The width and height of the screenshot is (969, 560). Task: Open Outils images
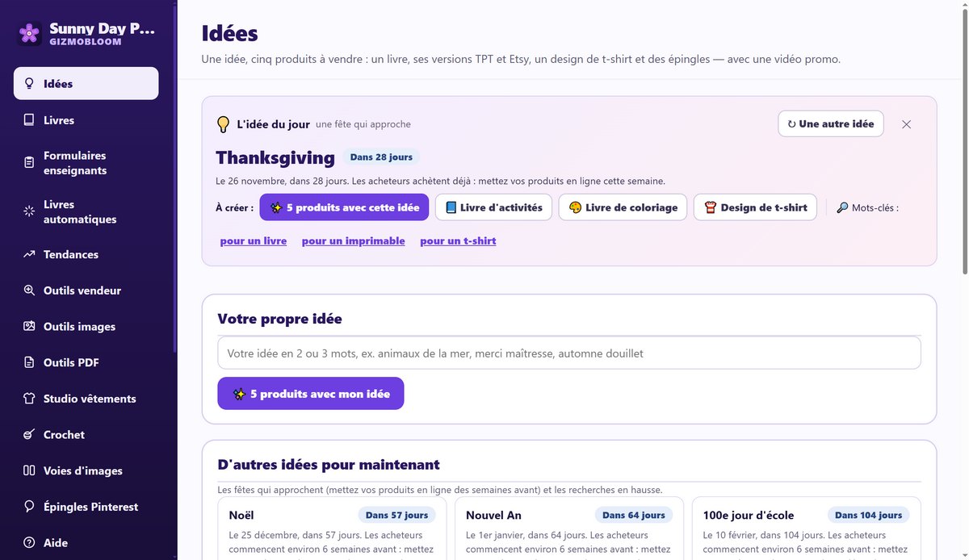tap(86, 326)
